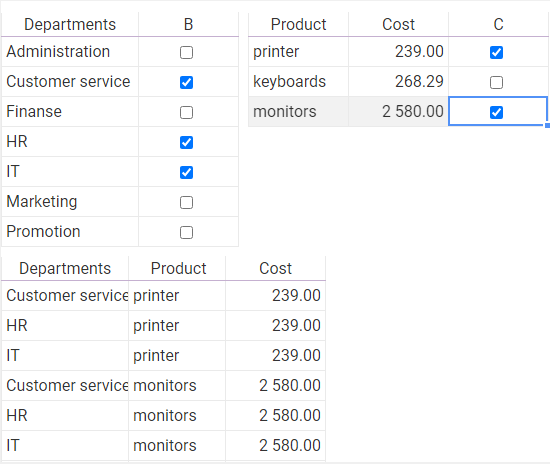Click the 2 580.00 cost in highlighted row
This screenshot has width=550, height=464.
pos(398,112)
